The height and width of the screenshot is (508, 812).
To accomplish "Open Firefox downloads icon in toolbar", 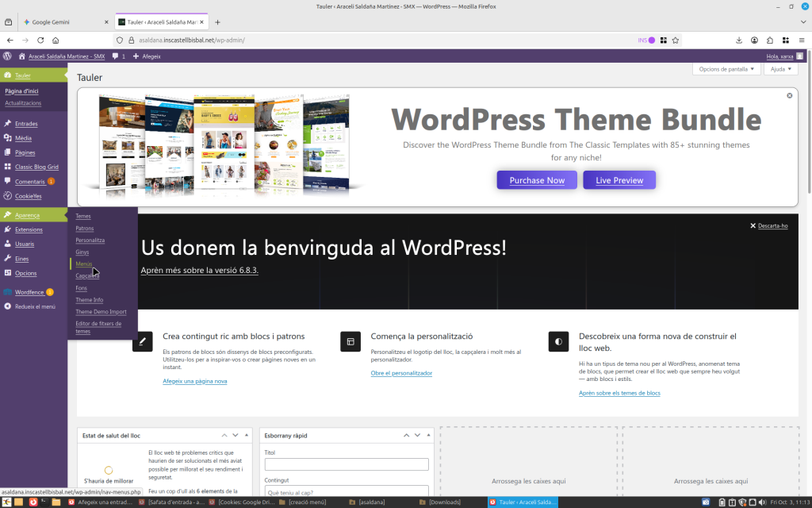I will (x=739, y=40).
